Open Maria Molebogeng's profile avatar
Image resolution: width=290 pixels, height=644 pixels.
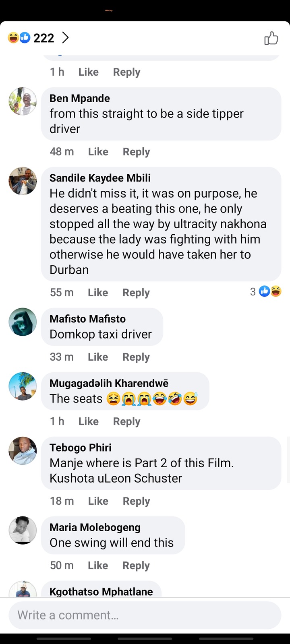(x=23, y=530)
